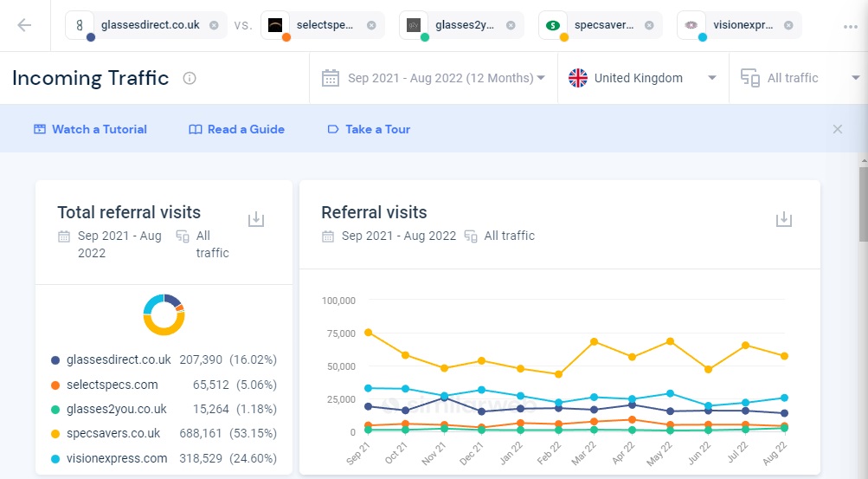This screenshot has width=868, height=479.
Task: Go back using the left arrow icon
Action: click(24, 25)
